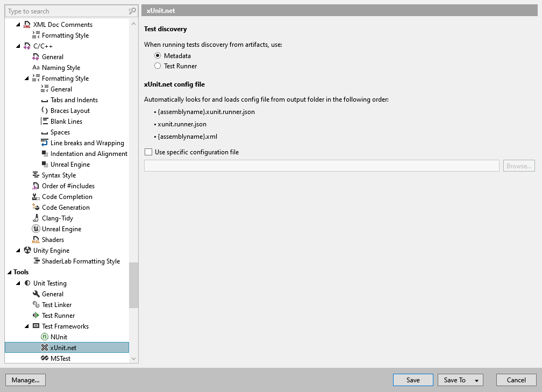Click the tree scrollbar thumb
This screenshot has width=542, height=392.
coord(133,285)
